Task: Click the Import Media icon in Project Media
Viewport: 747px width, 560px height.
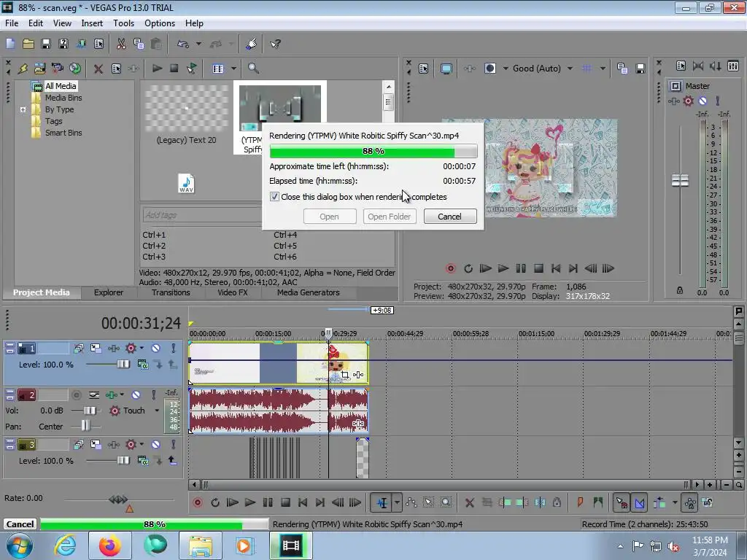Action: 39,69
